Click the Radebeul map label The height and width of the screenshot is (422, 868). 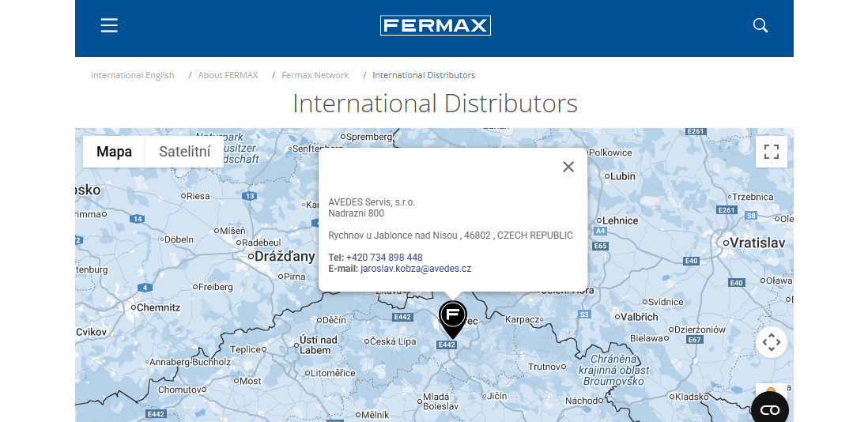(262, 243)
